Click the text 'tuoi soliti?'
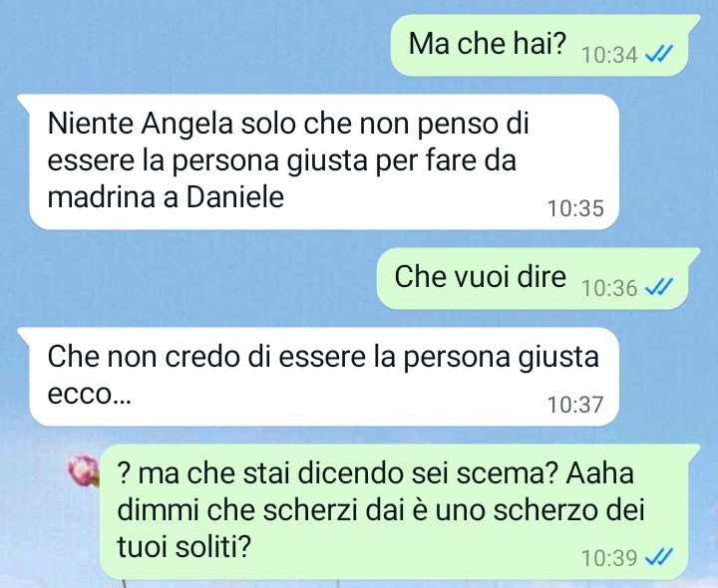 tap(184, 546)
